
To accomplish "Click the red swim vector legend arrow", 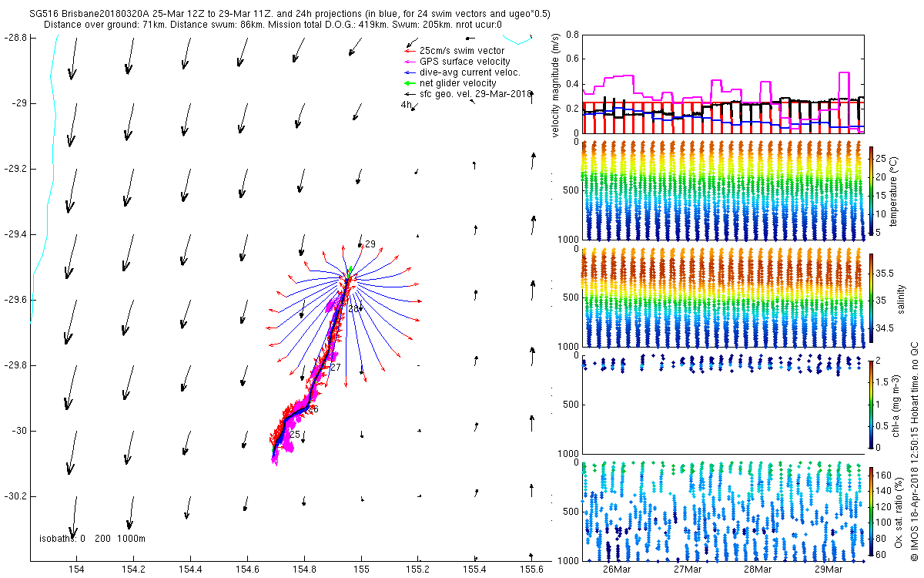I will pos(410,52).
